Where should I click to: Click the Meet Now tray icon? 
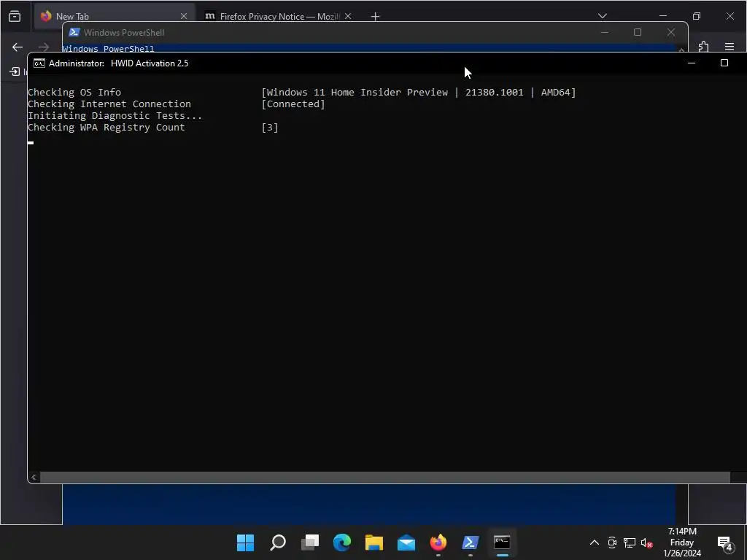(x=612, y=542)
